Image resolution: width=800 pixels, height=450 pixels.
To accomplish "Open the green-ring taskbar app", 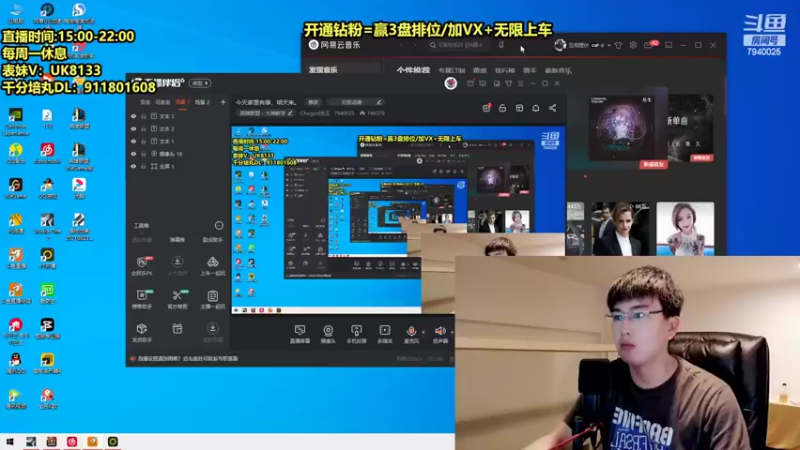I will click(x=113, y=441).
